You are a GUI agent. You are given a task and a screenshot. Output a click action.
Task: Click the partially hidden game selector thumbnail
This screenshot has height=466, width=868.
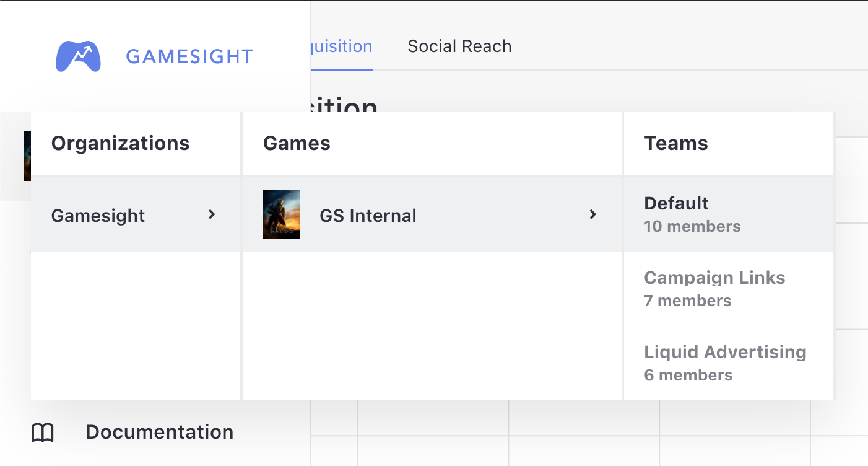(27, 156)
